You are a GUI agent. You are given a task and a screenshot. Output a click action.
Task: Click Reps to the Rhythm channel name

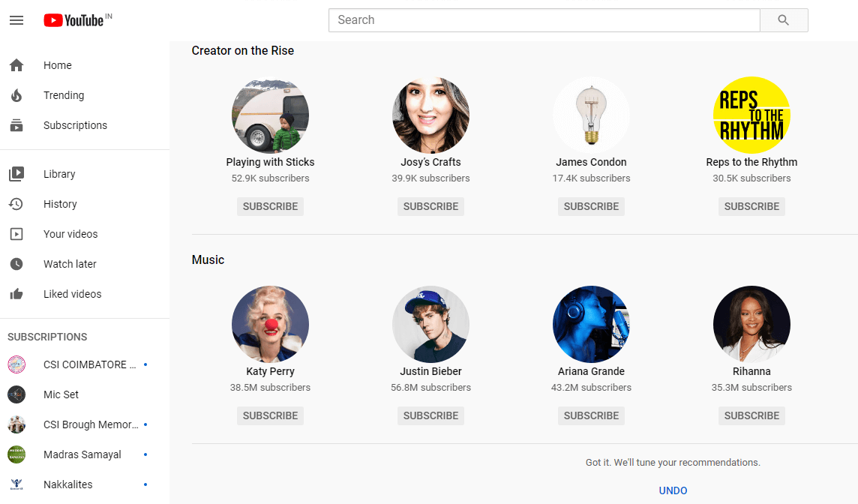point(751,162)
